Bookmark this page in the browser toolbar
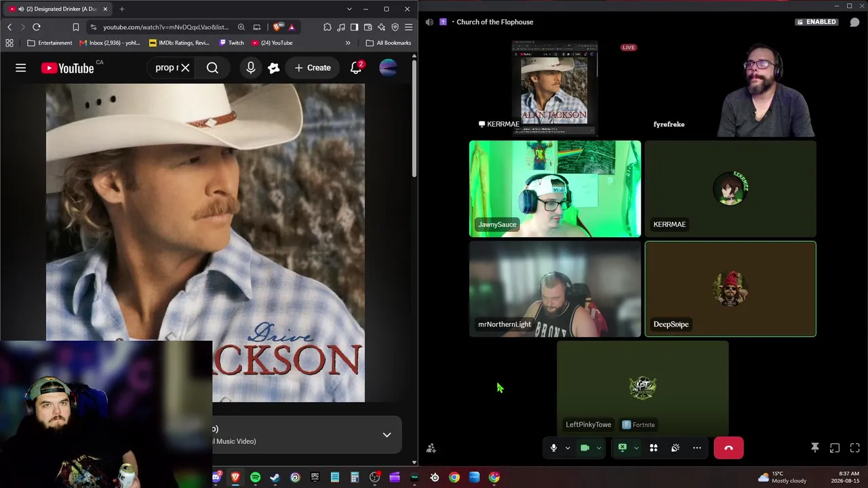868x488 pixels. [75, 27]
